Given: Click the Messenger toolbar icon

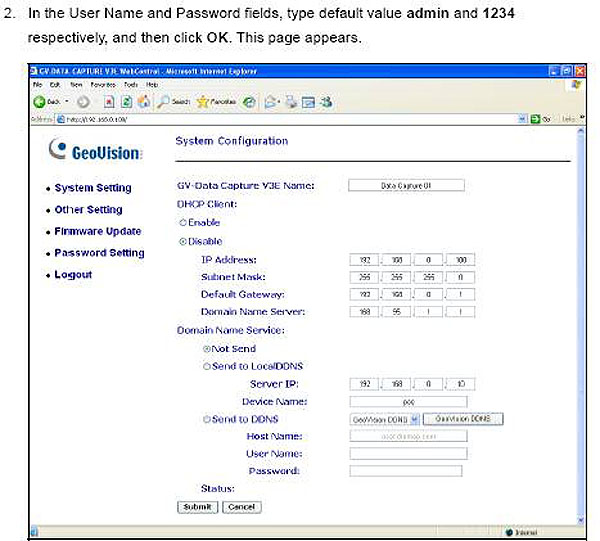Looking at the screenshot, I should pos(326,102).
